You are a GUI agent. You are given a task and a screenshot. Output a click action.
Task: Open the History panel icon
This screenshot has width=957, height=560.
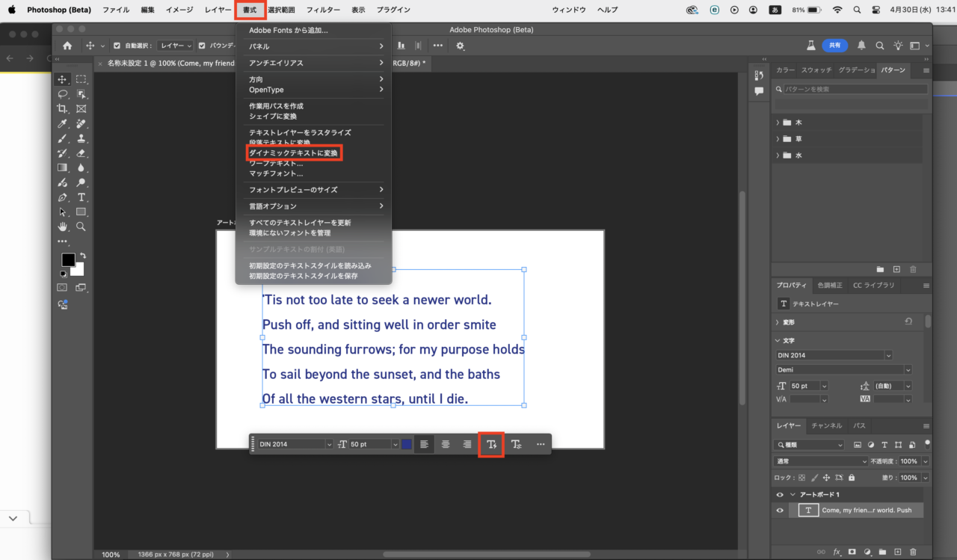click(x=759, y=76)
